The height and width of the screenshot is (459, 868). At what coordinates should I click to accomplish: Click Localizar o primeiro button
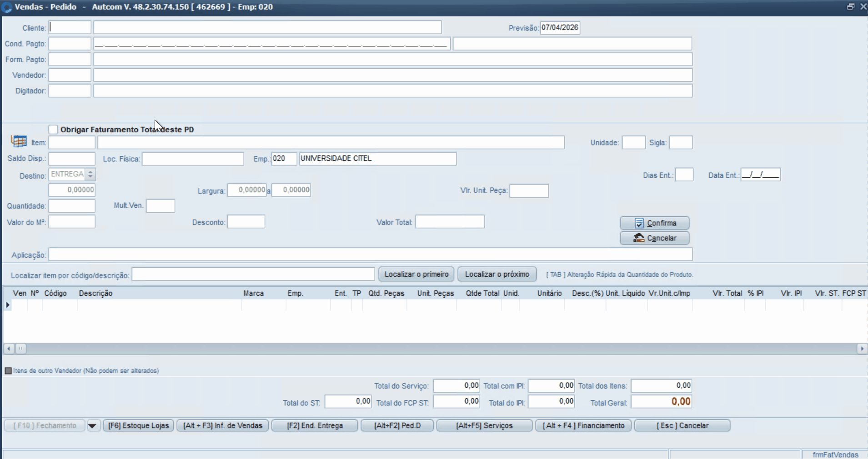click(416, 274)
